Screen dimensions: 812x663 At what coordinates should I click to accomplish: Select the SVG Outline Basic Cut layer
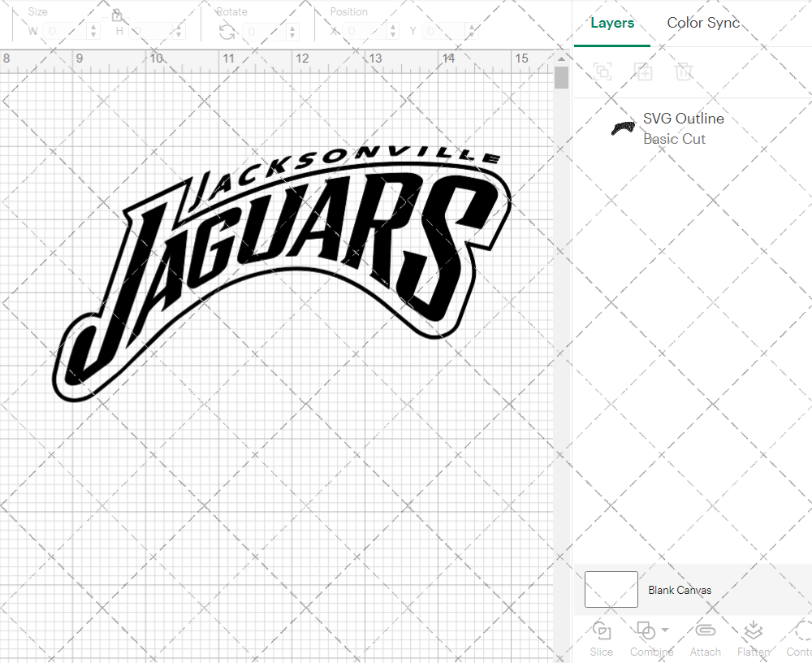[682, 128]
